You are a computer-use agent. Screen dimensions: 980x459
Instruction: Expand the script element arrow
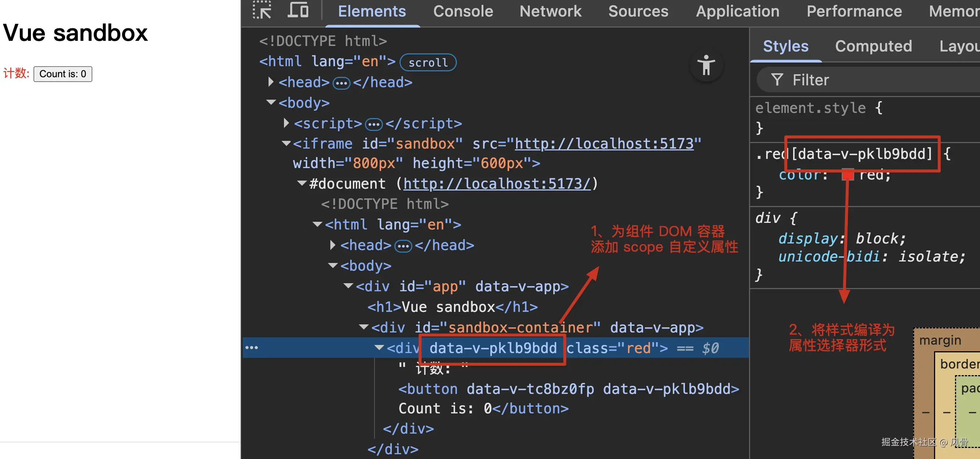286,123
